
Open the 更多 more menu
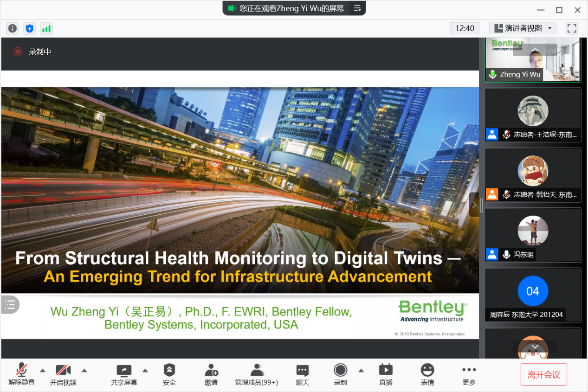469,374
